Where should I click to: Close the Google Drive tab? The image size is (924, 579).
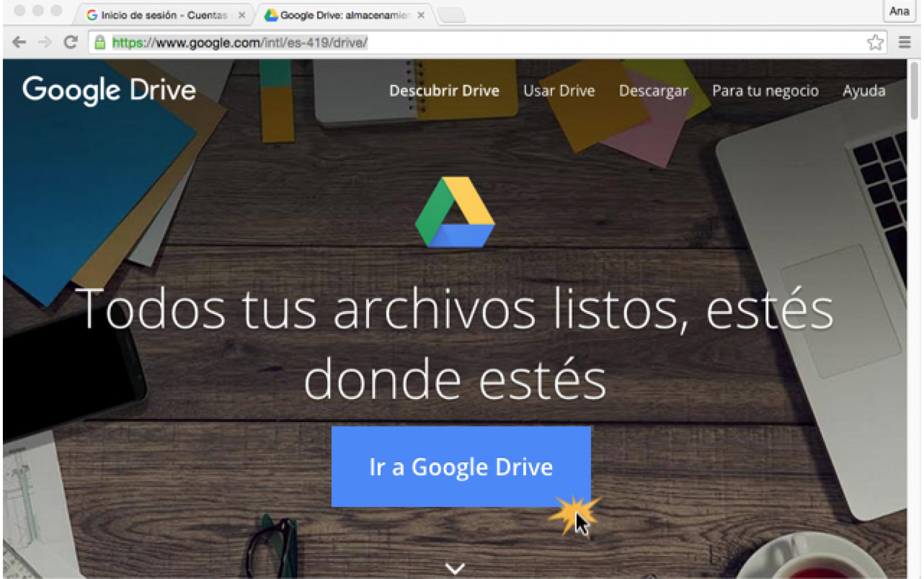[x=421, y=15]
